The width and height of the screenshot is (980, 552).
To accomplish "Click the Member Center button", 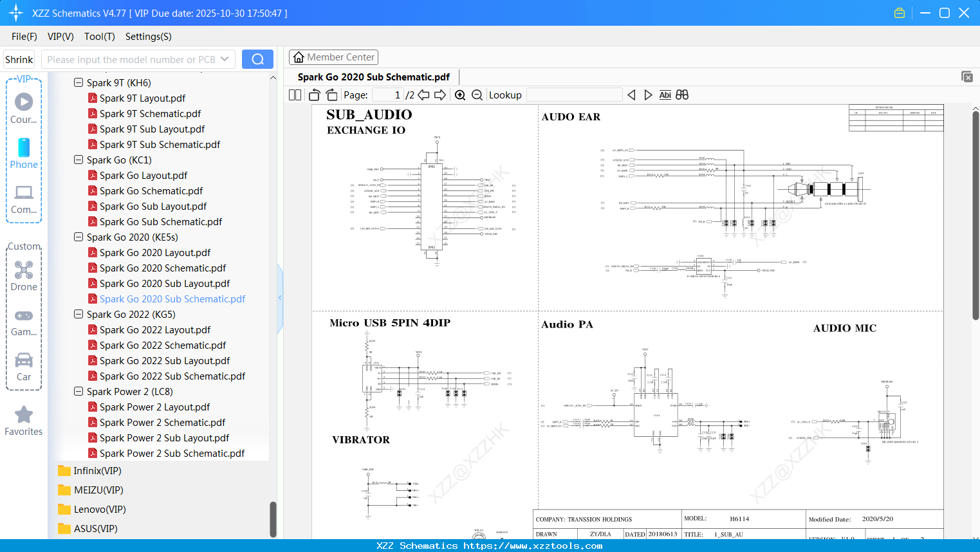I will pyautogui.click(x=333, y=57).
